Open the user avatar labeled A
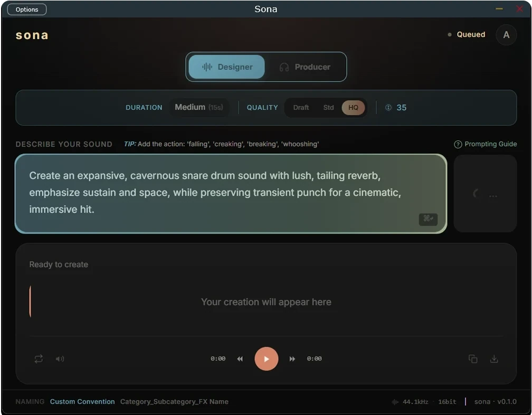 [x=506, y=35]
